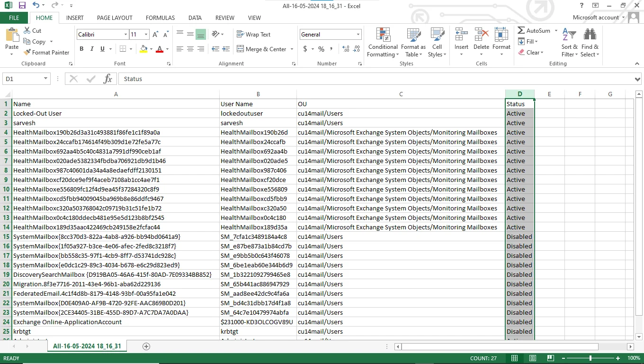Undo the last action

tap(36, 5)
